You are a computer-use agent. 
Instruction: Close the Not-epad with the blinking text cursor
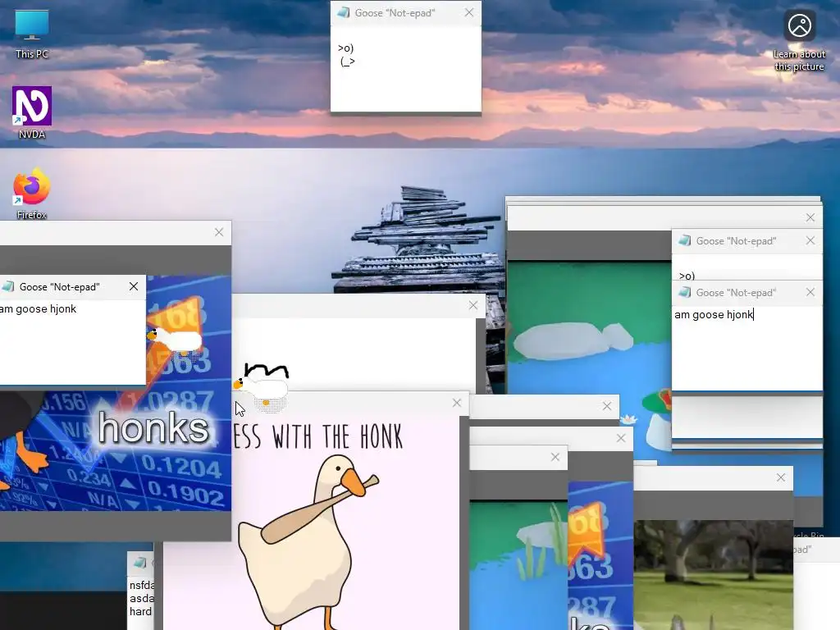pyautogui.click(x=810, y=292)
